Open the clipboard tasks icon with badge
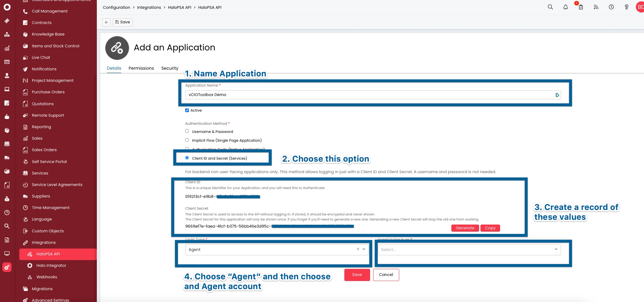644x302 pixels. point(580,7)
